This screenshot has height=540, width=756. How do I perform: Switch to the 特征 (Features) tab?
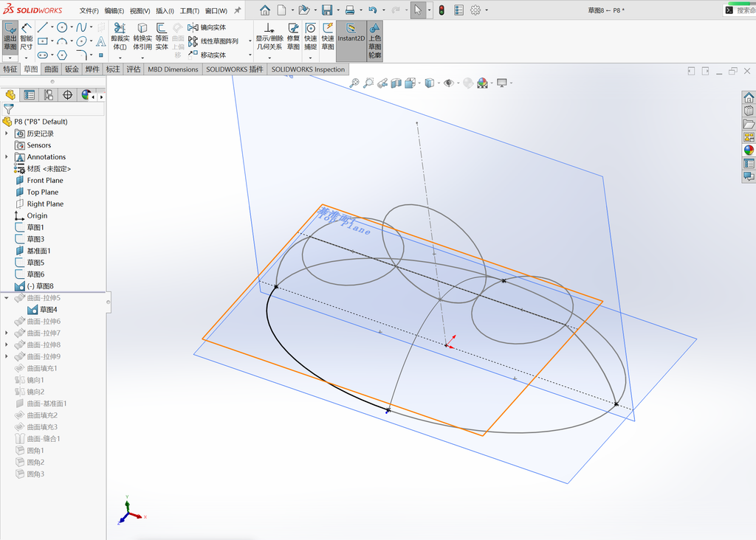coord(10,69)
